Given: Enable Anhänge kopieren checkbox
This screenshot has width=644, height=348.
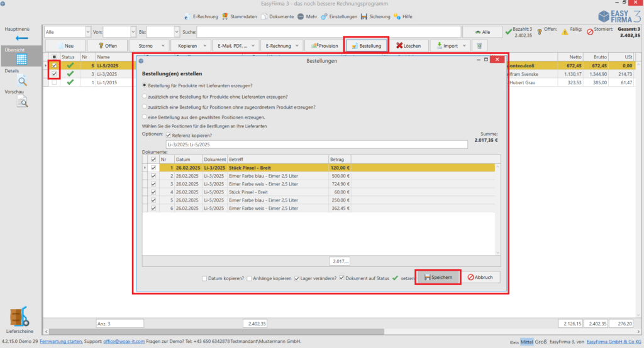Looking at the screenshot, I should pos(249,278).
